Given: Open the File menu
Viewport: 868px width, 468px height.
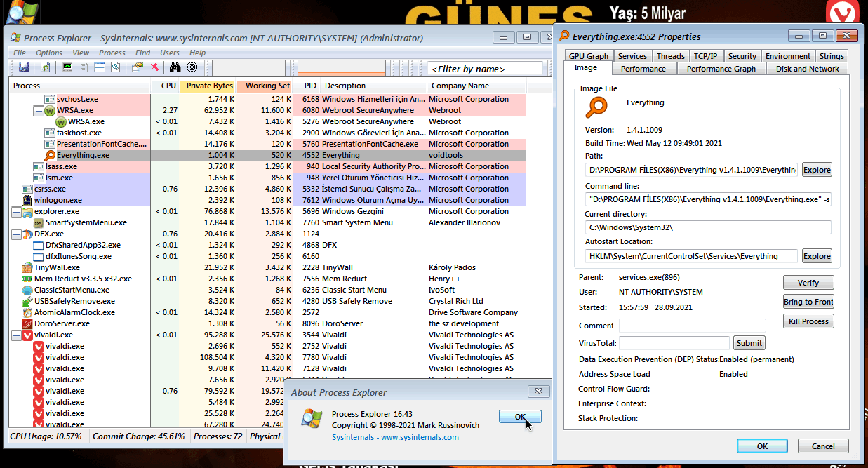Looking at the screenshot, I should [20, 53].
